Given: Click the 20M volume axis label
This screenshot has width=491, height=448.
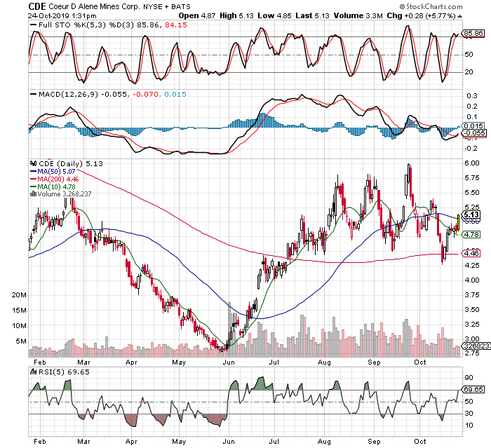Looking at the screenshot, I should coord(19,295).
